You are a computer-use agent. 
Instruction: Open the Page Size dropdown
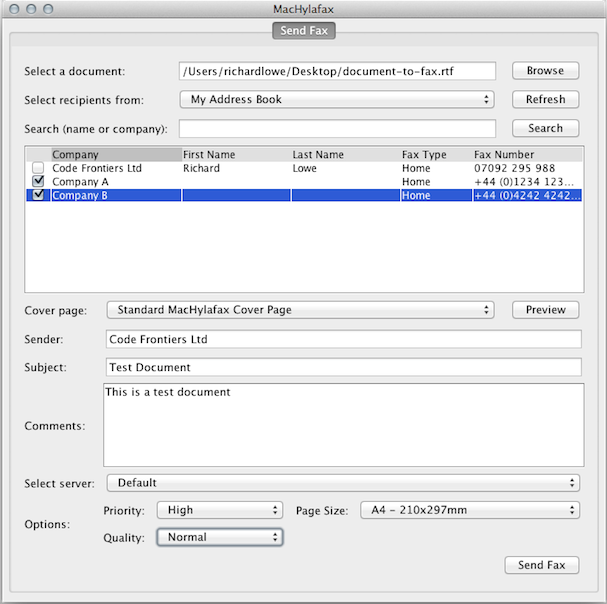[470, 510]
